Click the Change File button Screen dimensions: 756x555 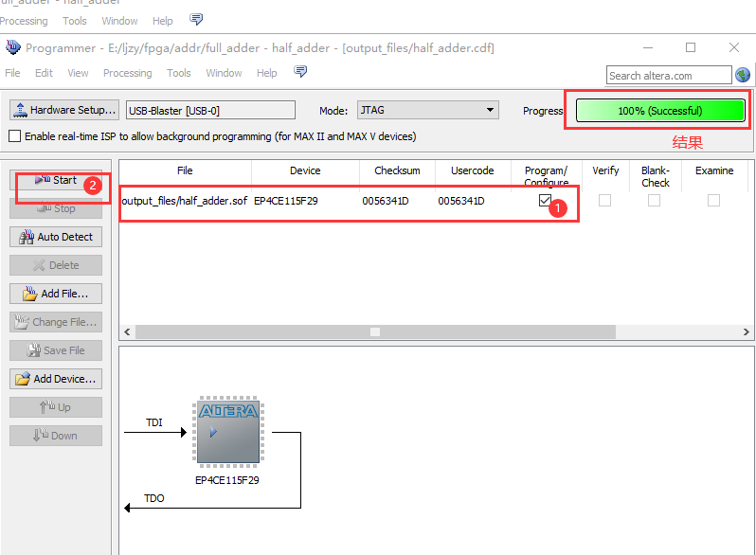(56, 322)
